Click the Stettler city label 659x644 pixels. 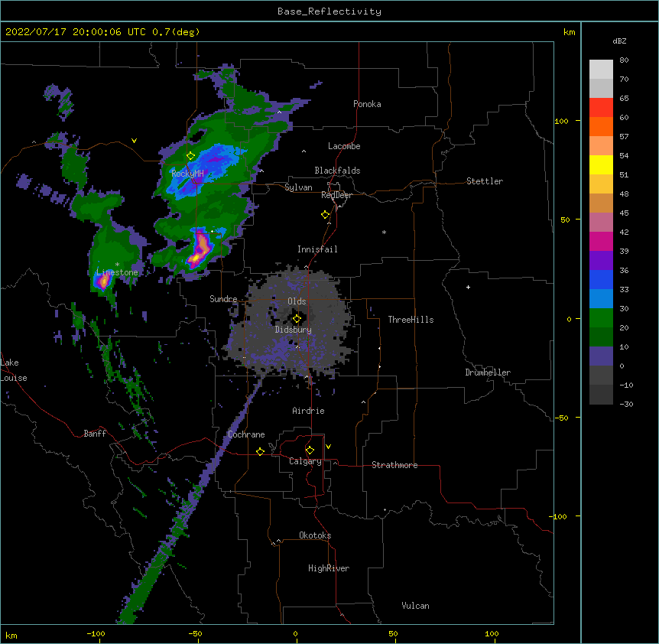click(485, 181)
